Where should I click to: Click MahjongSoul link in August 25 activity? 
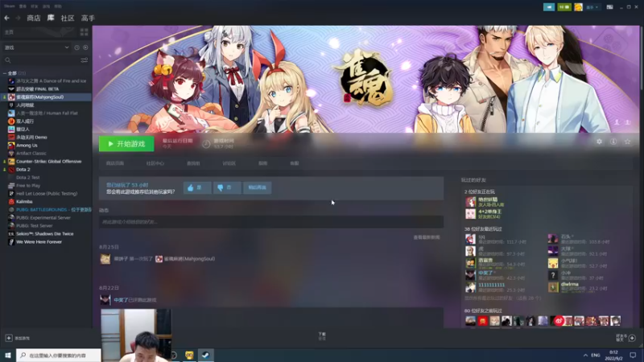pyautogui.click(x=189, y=259)
